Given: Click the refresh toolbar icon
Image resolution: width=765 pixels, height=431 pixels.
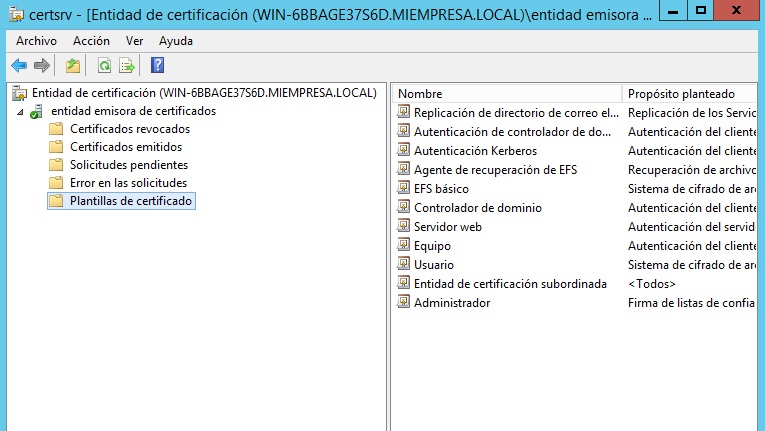Looking at the screenshot, I should (104, 66).
